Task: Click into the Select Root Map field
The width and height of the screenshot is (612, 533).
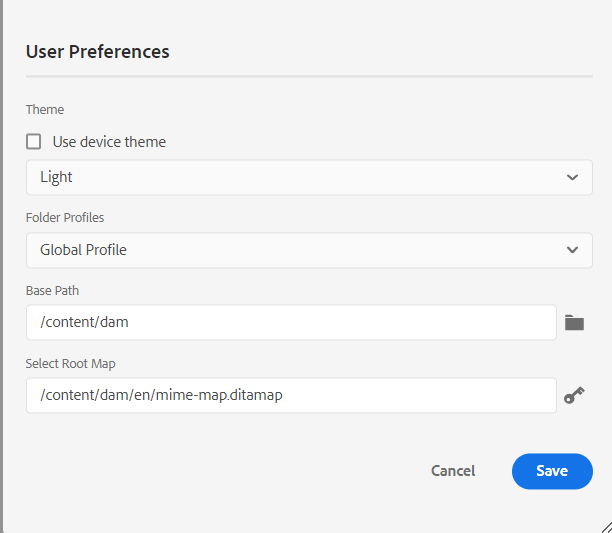Action: 291,395
